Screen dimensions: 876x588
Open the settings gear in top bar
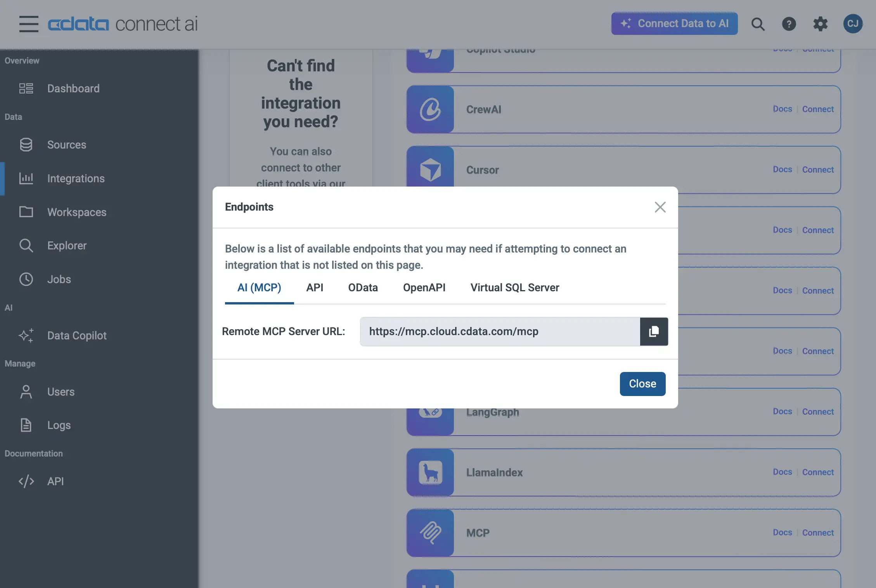(820, 24)
